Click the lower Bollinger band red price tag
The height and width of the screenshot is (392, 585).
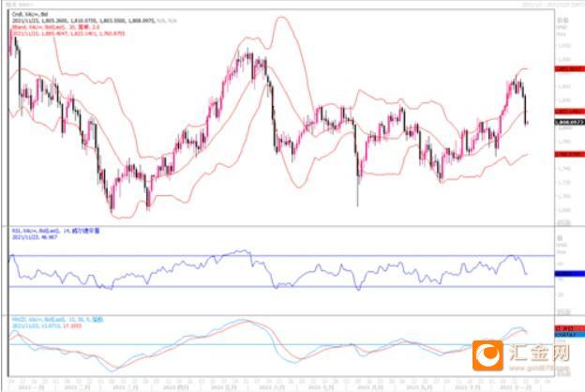570,154
